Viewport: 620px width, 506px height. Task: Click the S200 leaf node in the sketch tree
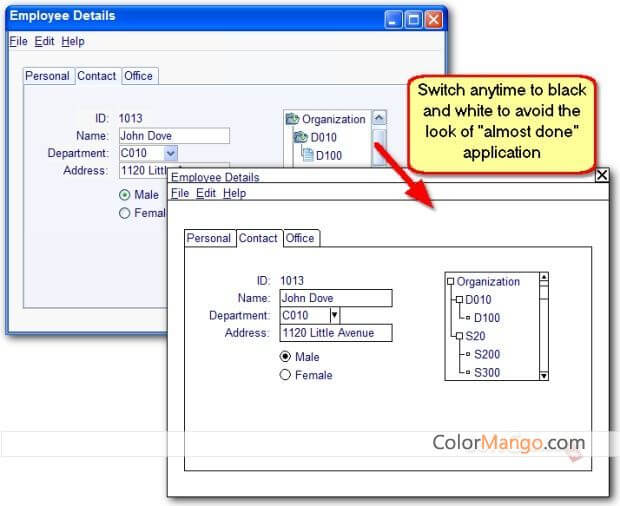click(x=485, y=354)
